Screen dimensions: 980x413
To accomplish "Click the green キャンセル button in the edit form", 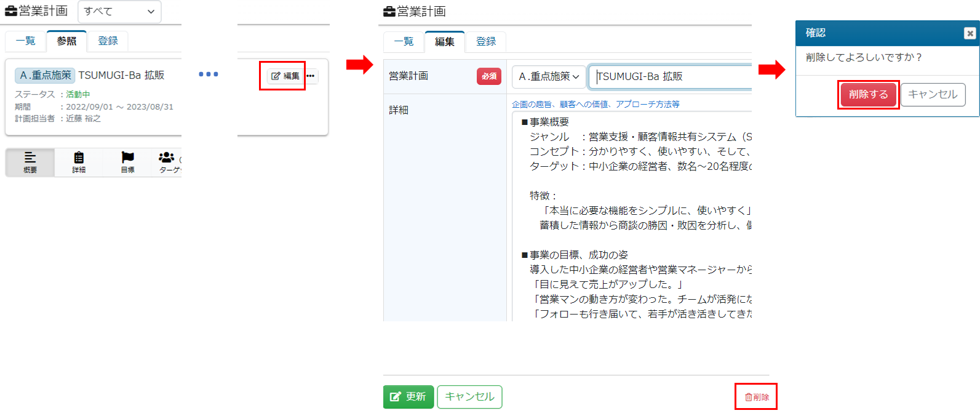I will point(469,397).
